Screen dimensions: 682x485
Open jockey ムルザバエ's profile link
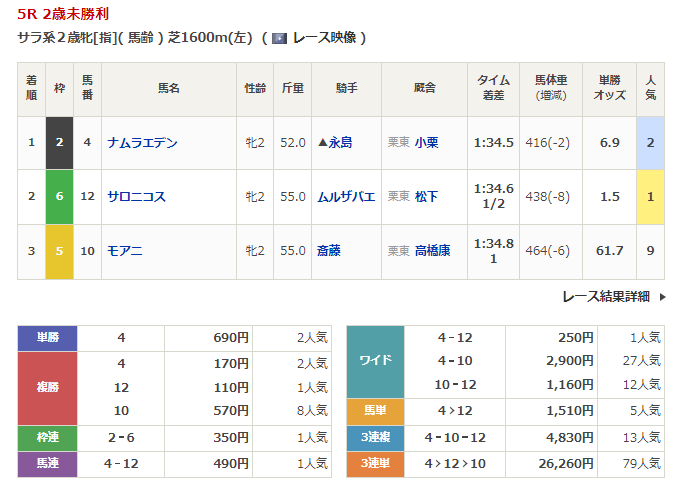point(346,197)
